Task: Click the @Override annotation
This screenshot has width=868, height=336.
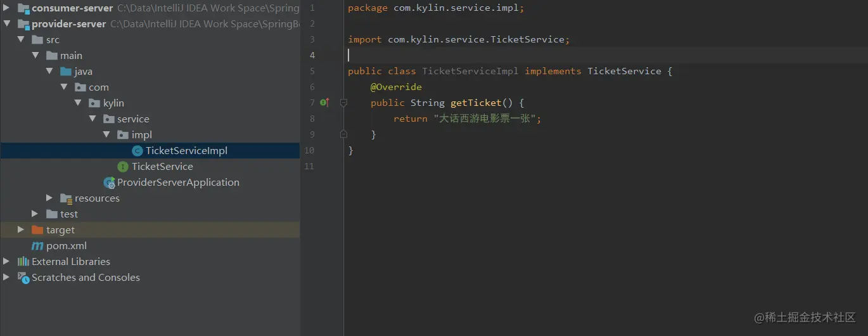Action: coord(396,87)
